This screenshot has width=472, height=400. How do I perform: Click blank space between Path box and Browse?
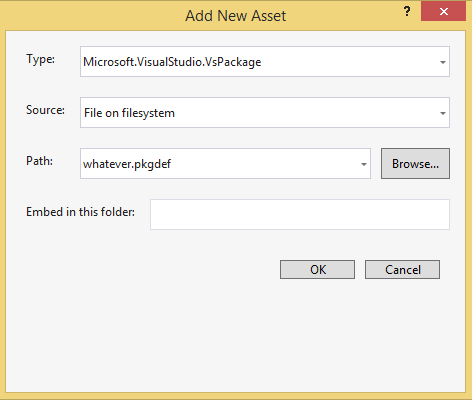click(x=376, y=164)
